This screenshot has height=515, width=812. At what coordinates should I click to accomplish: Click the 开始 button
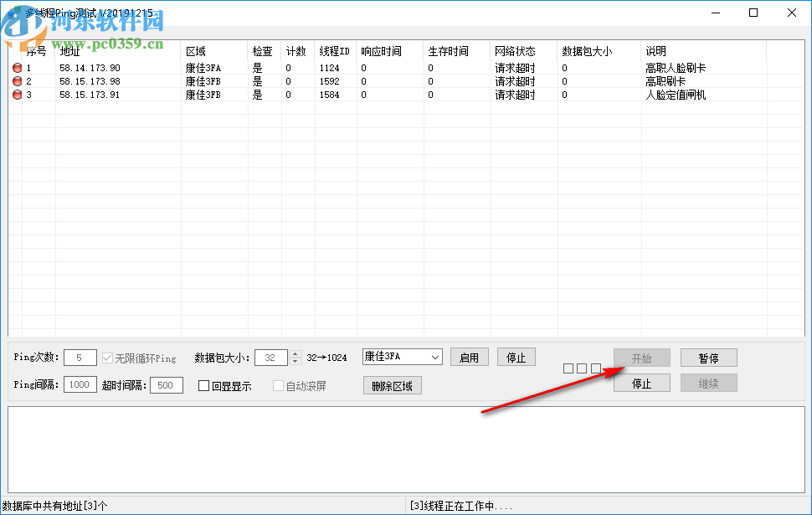click(641, 358)
